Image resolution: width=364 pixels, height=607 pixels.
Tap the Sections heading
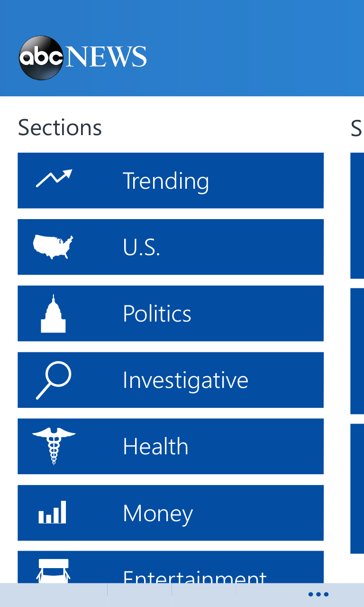60,128
